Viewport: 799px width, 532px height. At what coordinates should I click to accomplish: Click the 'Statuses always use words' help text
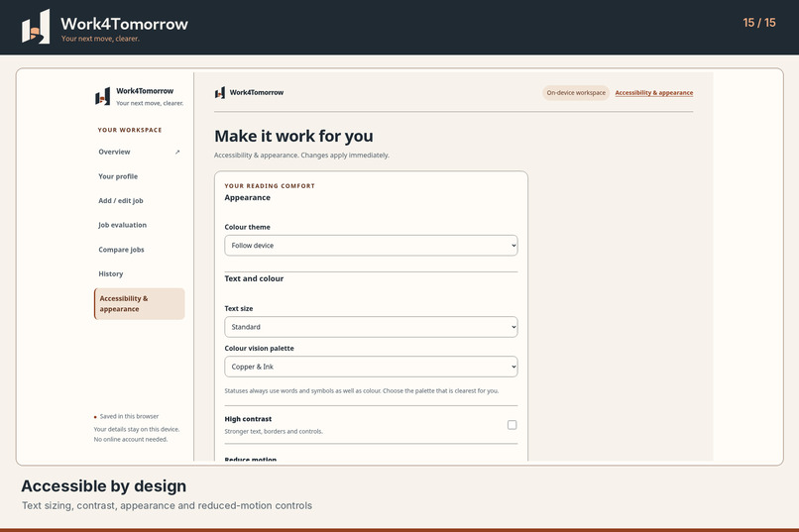coord(362,391)
